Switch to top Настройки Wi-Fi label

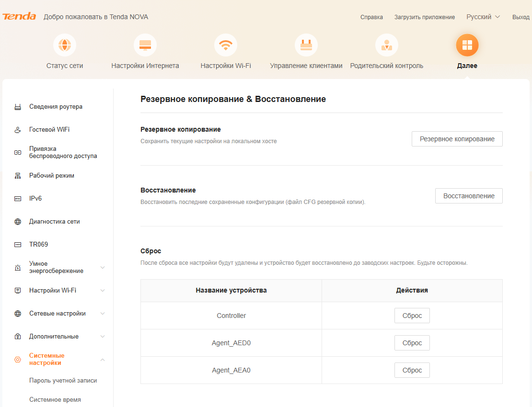pos(226,66)
